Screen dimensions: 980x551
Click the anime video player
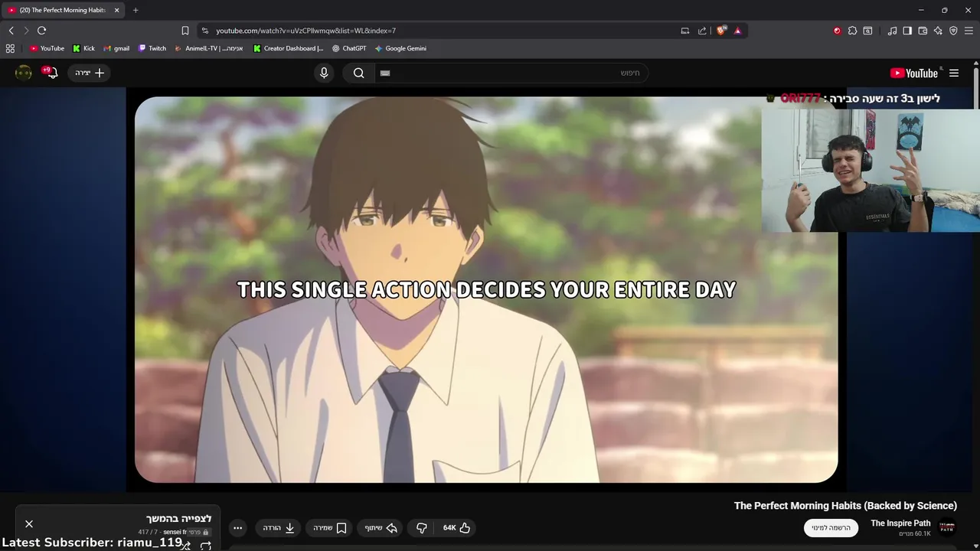click(486, 289)
